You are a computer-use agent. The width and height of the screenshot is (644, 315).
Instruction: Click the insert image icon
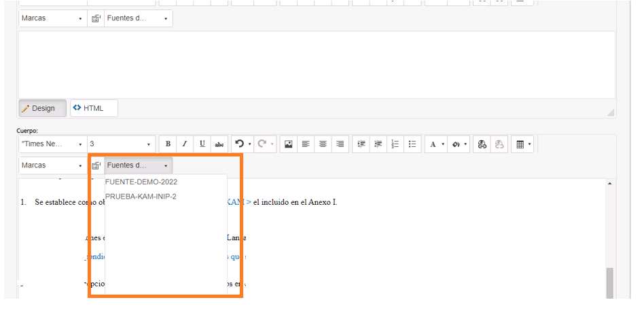click(x=288, y=144)
